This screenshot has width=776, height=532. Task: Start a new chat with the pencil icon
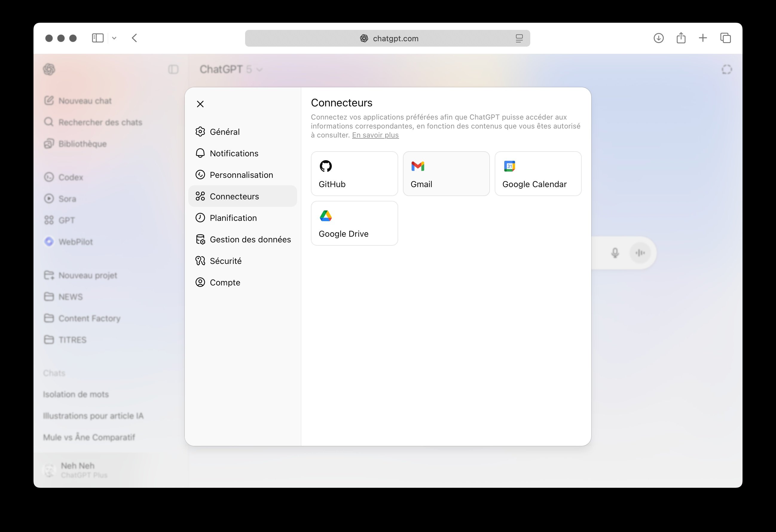(49, 100)
